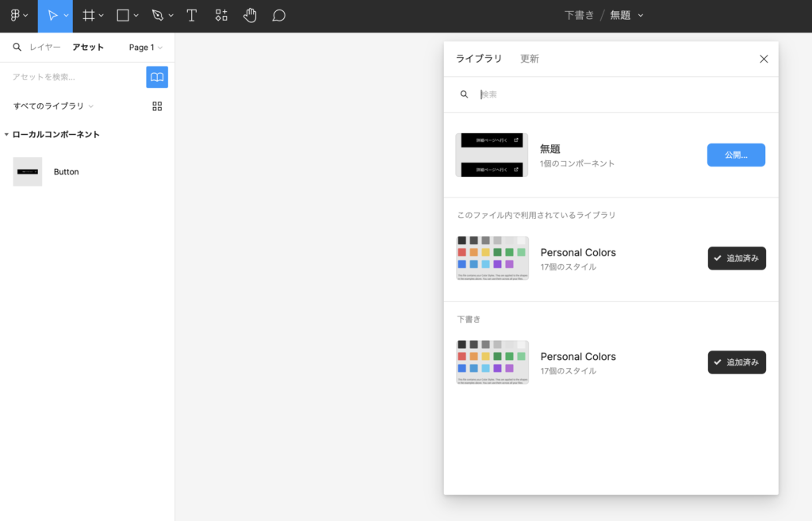The height and width of the screenshot is (521, 812).
Task: Toggle the first Personal Colors 追加済み button
Action: [736, 259]
